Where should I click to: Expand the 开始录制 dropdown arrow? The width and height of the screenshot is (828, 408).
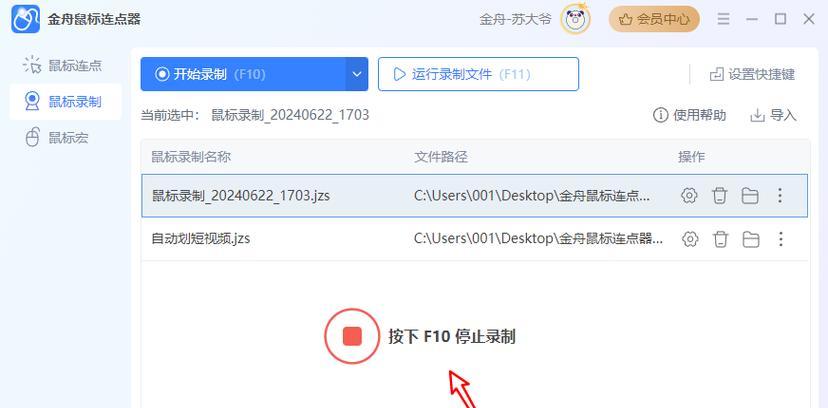tap(357, 74)
